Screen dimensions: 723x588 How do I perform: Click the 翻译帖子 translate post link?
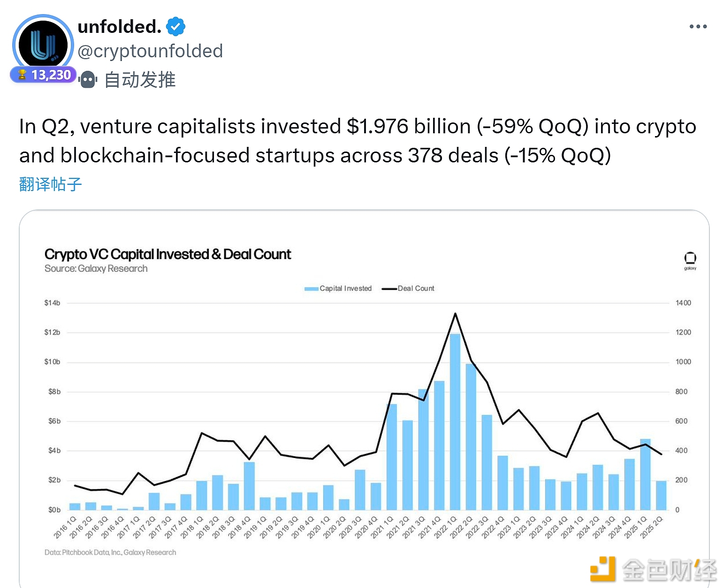(x=51, y=184)
